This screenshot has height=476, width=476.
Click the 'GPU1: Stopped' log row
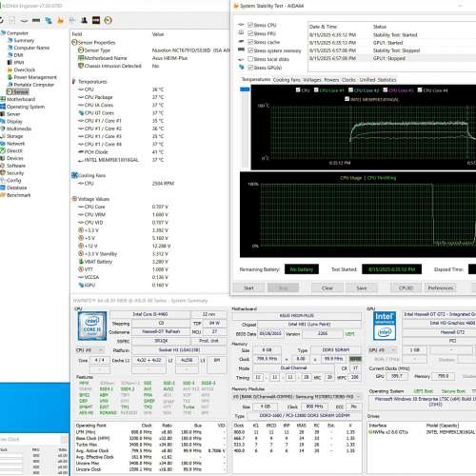tap(392, 58)
